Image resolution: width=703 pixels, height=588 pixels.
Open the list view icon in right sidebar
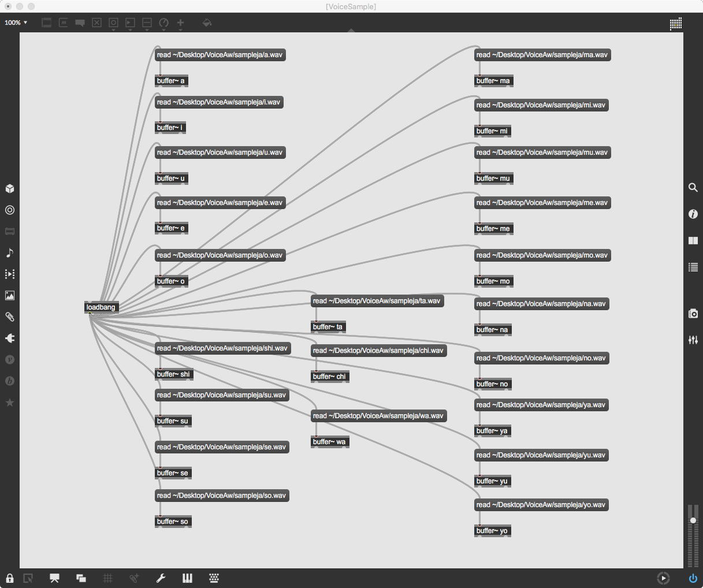coord(693,267)
